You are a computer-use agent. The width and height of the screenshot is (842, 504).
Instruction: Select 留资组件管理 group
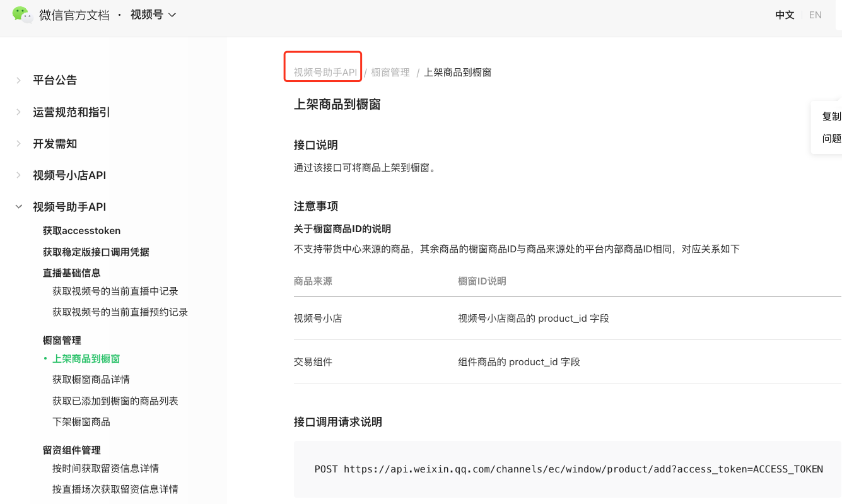72,450
